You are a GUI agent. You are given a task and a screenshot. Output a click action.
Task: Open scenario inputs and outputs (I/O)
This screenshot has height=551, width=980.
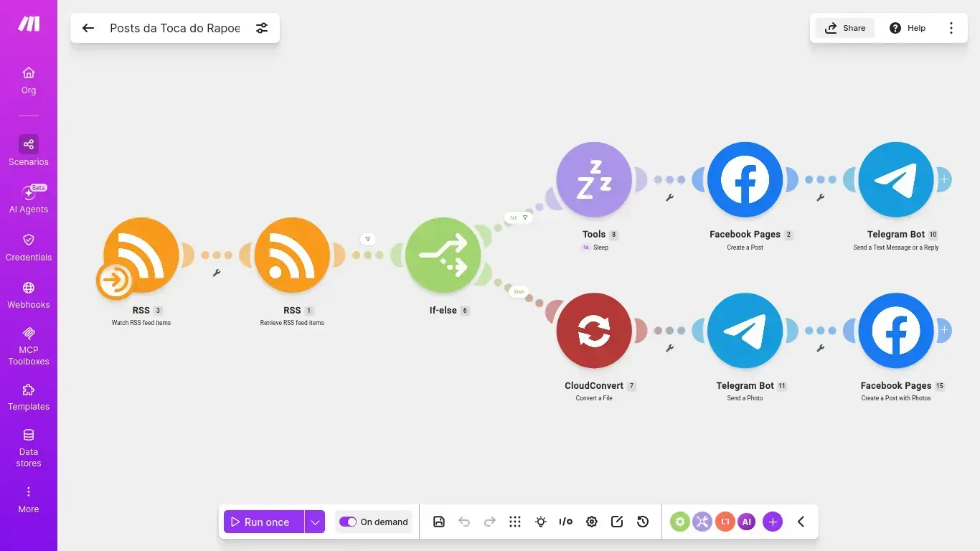[566, 522]
